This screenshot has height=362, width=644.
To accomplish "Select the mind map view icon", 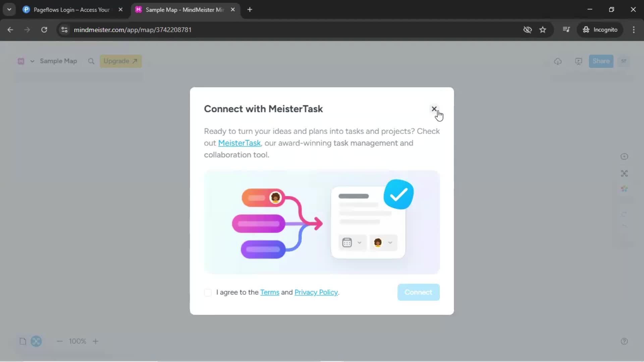I will point(36,341).
